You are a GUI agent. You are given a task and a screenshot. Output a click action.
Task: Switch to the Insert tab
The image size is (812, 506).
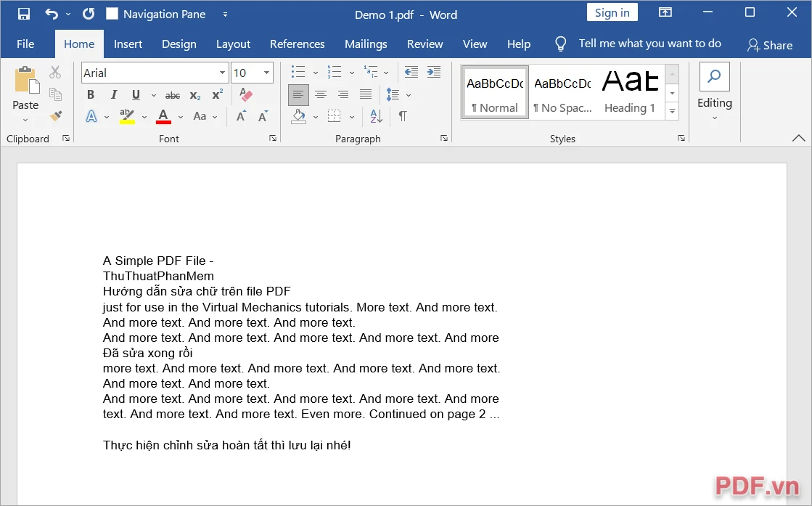click(x=128, y=44)
